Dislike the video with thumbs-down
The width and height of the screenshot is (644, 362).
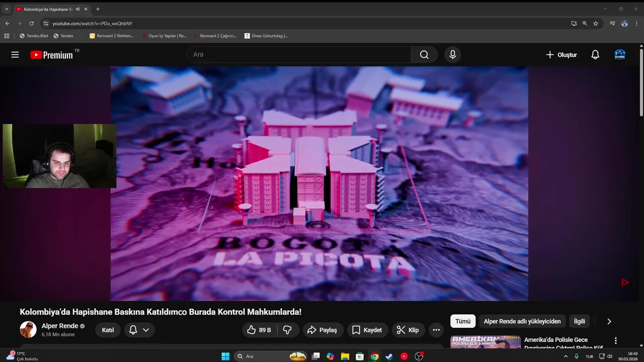point(288,330)
